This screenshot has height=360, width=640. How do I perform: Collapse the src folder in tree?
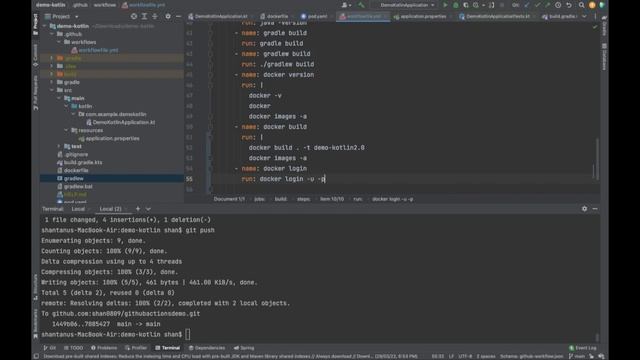(x=52, y=90)
